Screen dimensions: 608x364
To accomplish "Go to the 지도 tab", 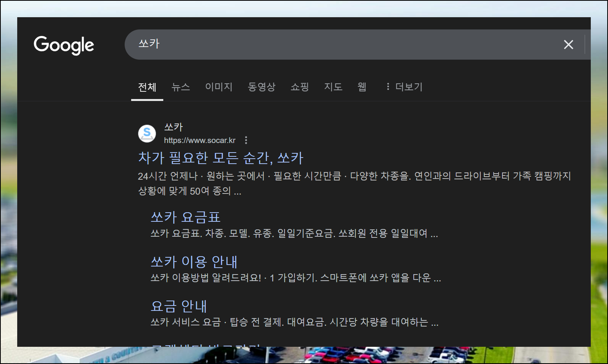I will point(333,87).
